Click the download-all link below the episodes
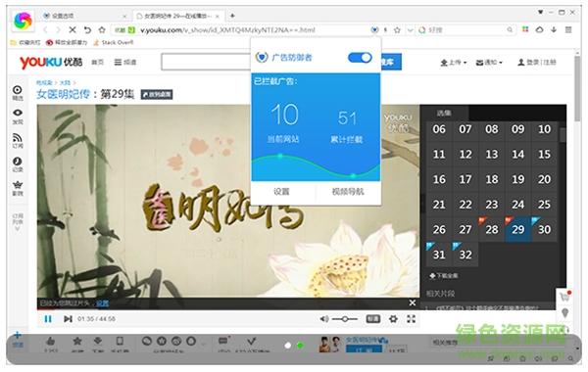 (444, 276)
